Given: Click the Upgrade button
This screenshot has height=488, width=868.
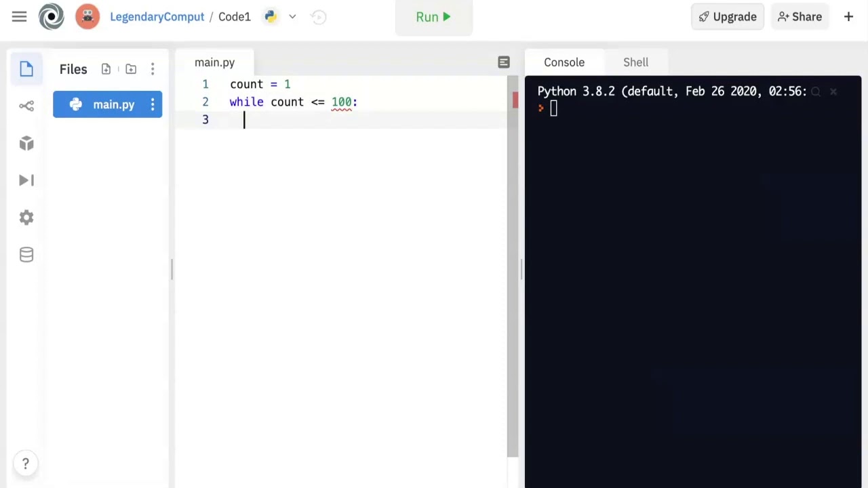Looking at the screenshot, I should point(728,17).
